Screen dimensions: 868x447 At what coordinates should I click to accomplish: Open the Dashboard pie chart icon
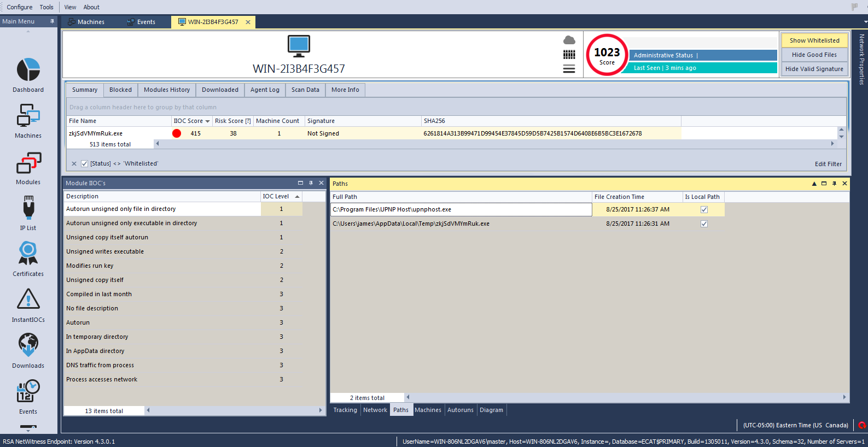click(x=28, y=70)
